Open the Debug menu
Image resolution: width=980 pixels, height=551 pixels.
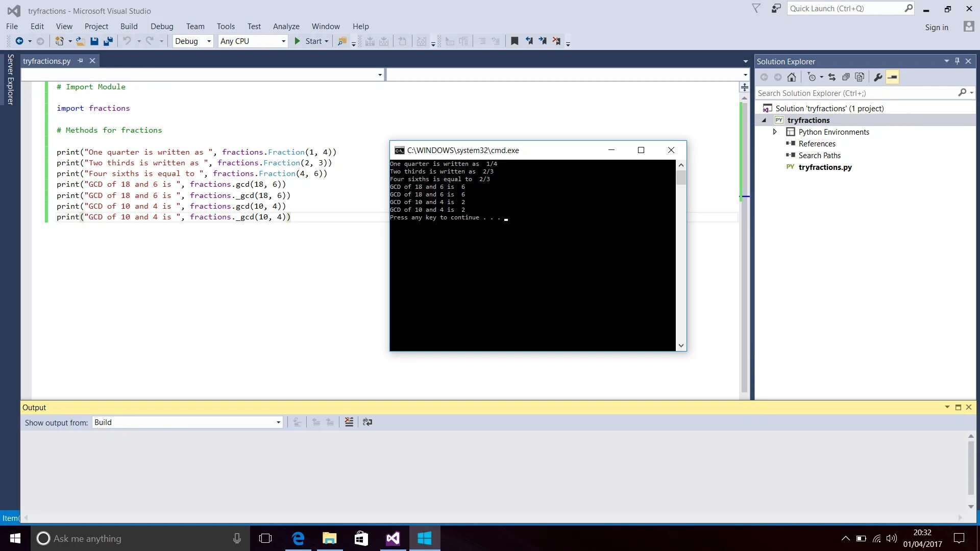tap(161, 27)
